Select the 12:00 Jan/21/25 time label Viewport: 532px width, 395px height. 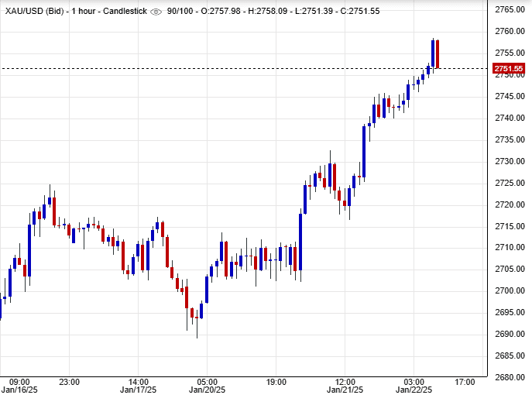(x=345, y=386)
